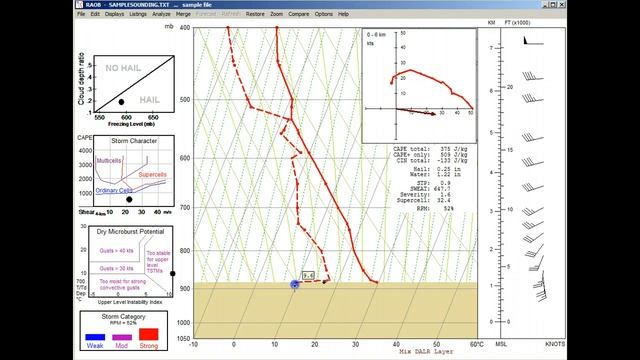The width and height of the screenshot is (640, 360).
Task: Click the 'Freezing Level (mb)' axis label
Action: [x=131, y=124]
